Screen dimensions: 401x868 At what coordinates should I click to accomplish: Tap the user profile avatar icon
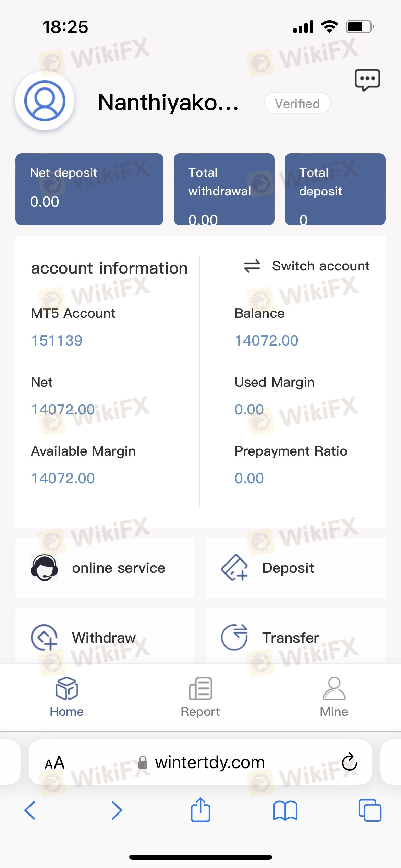[x=45, y=101]
